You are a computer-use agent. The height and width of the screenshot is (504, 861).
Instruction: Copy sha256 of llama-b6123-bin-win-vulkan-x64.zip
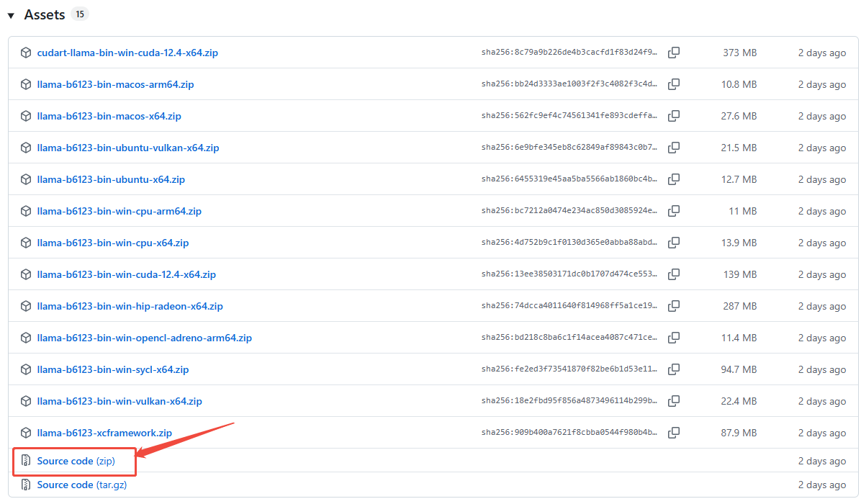[674, 401]
